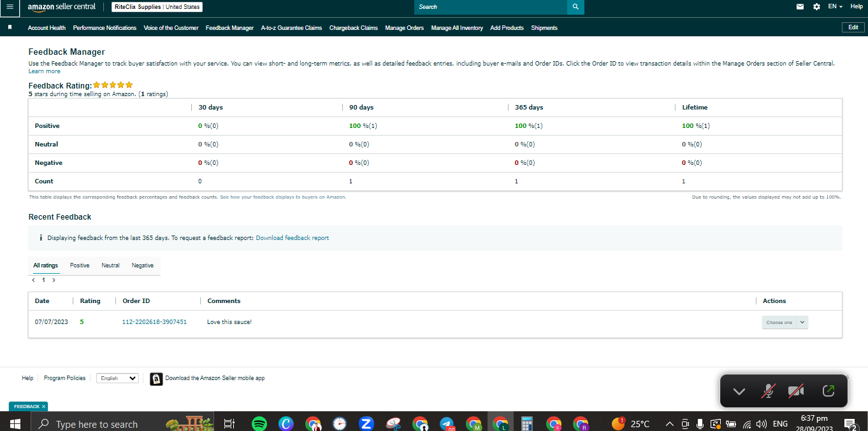
Task: Open A-to-z Guarantee Claims
Action: tap(291, 28)
